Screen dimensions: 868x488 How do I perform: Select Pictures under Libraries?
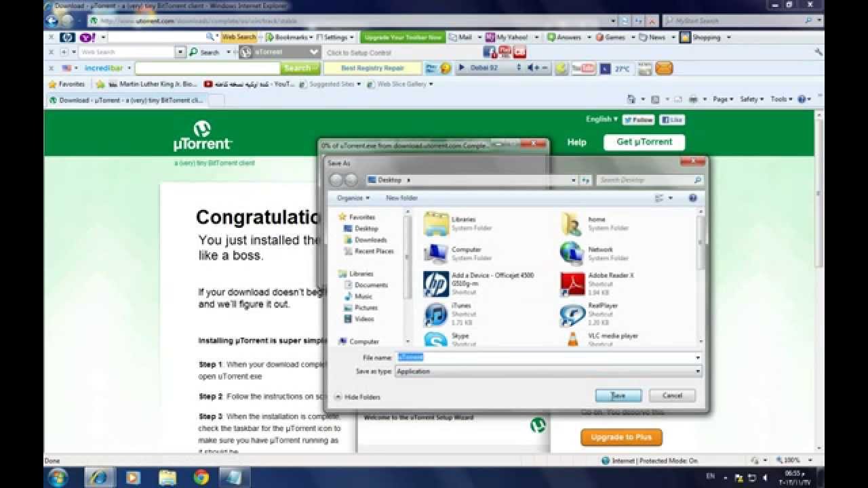click(361, 308)
